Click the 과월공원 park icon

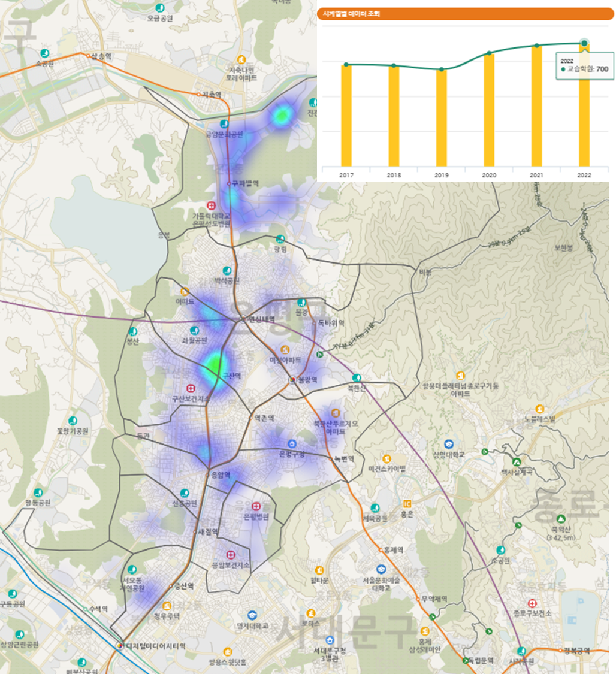coord(194,331)
